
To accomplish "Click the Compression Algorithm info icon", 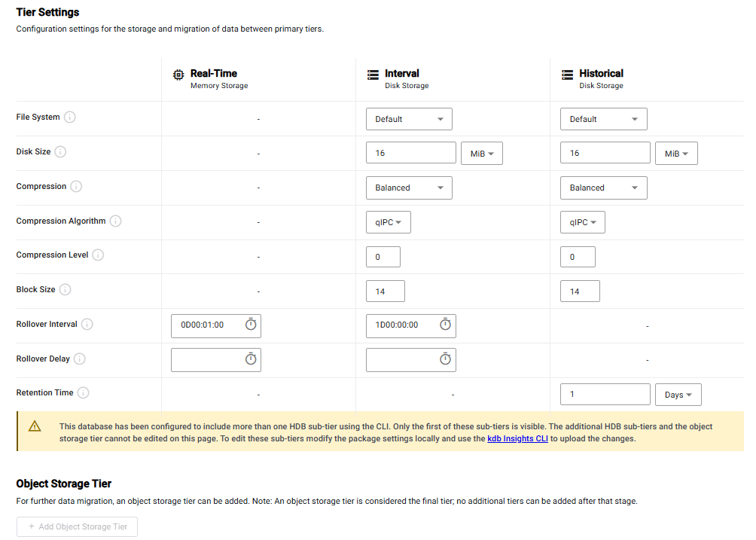I will (115, 221).
